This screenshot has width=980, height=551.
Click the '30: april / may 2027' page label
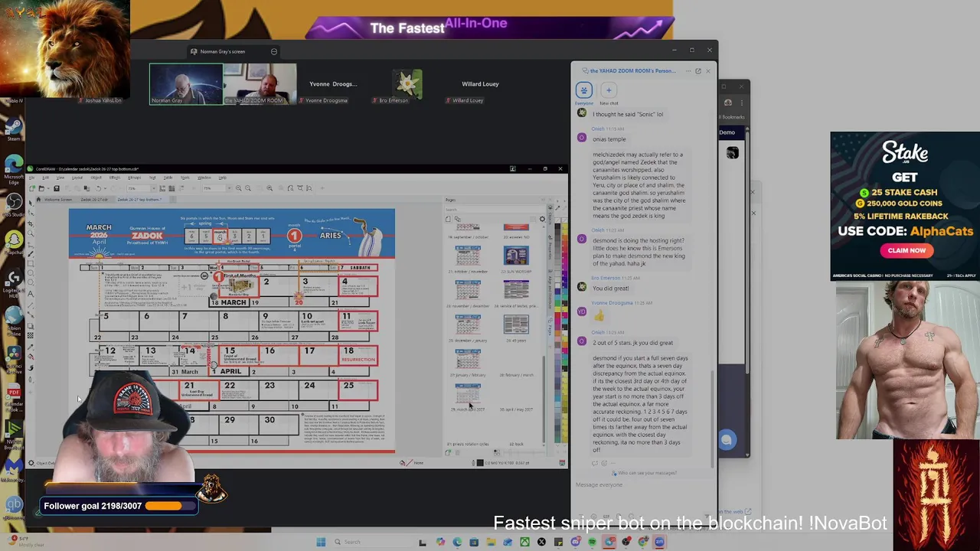(x=516, y=409)
